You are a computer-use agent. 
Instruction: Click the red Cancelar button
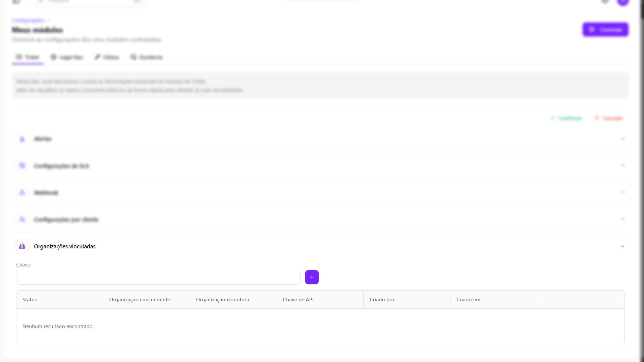(x=608, y=118)
